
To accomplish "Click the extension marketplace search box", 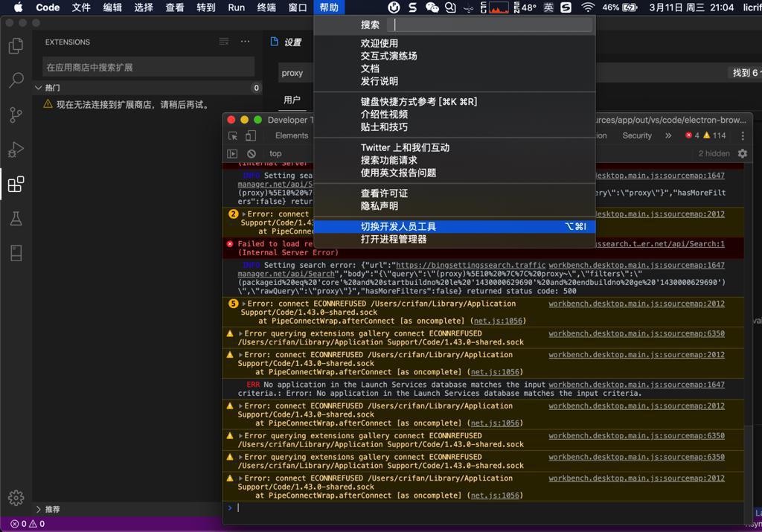I will [x=148, y=67].
